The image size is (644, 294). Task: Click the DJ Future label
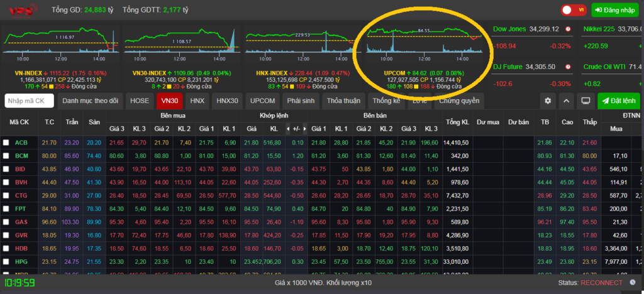[x=508, y=67]
